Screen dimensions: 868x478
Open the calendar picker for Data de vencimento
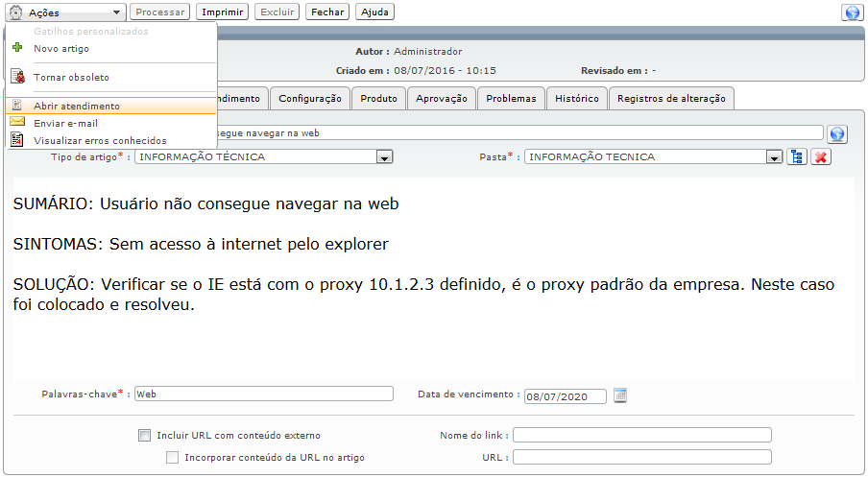(620, 395)
